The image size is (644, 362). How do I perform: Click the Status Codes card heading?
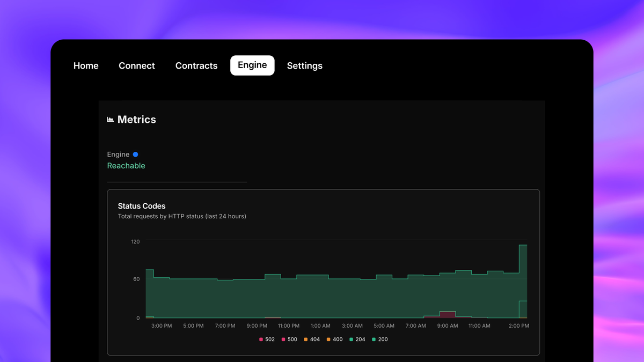pos(142,206)
